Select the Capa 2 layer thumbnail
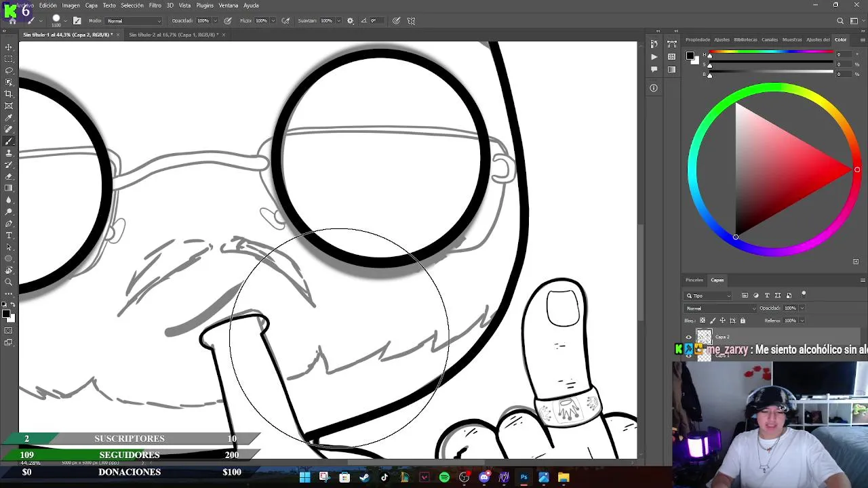This screenshot has width=868, height=488. coord(704,337)
